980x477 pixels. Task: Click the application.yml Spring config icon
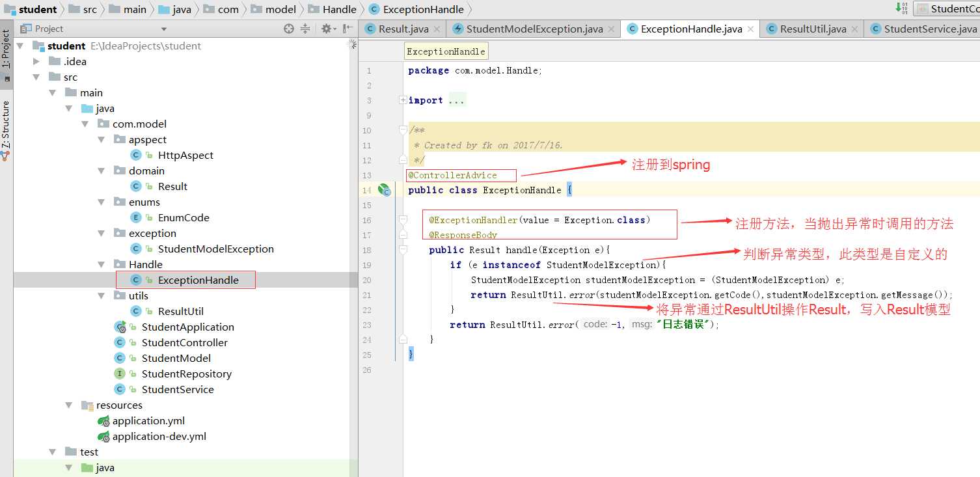103,420
